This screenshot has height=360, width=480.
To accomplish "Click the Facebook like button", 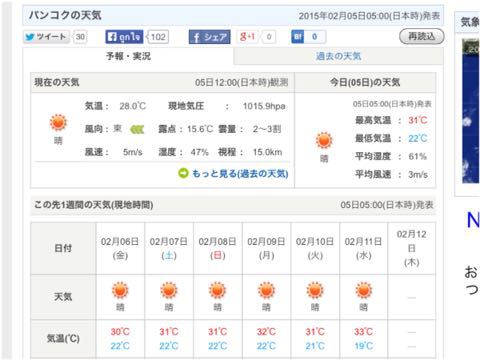I will point(124,37).
